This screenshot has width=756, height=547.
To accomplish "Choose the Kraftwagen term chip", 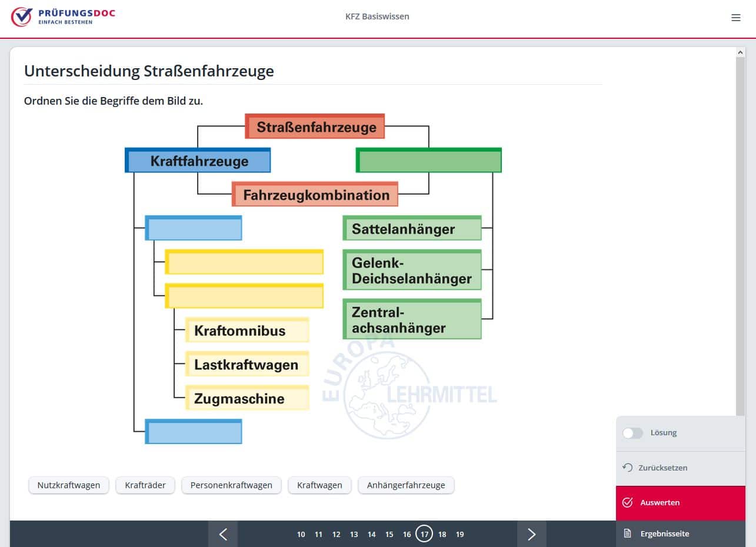I will [319, 485].
